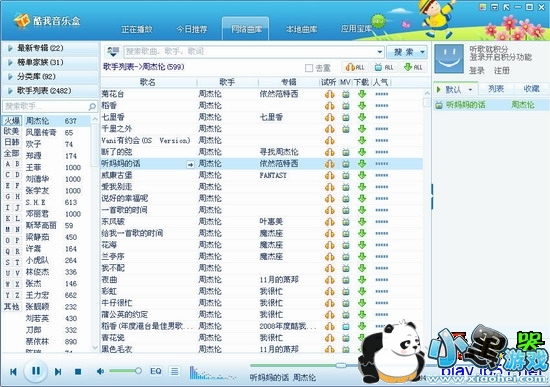This screenshot has height=387, width=550.
Task: Click the playback progress bar handle
Action: click(341, 365)
